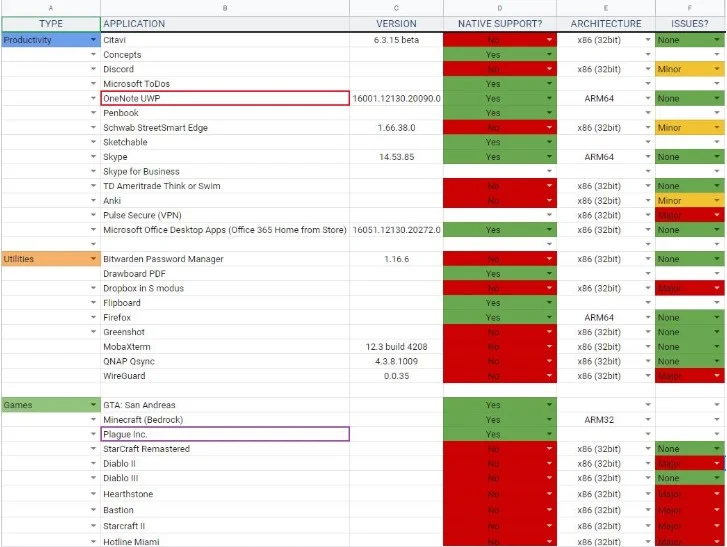Viewport: 727px width, 547px height.
Task: Select column D header
Action: click(x=500, y=8)
